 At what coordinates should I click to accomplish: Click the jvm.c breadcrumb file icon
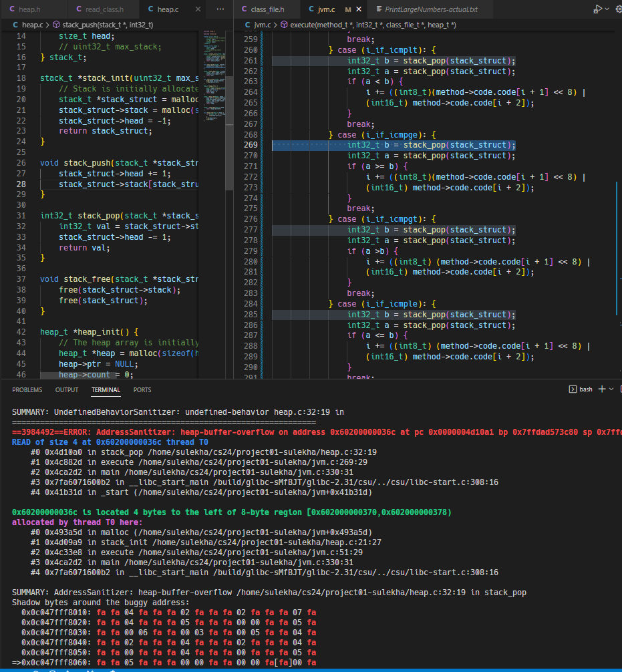(x=248, y=25)
